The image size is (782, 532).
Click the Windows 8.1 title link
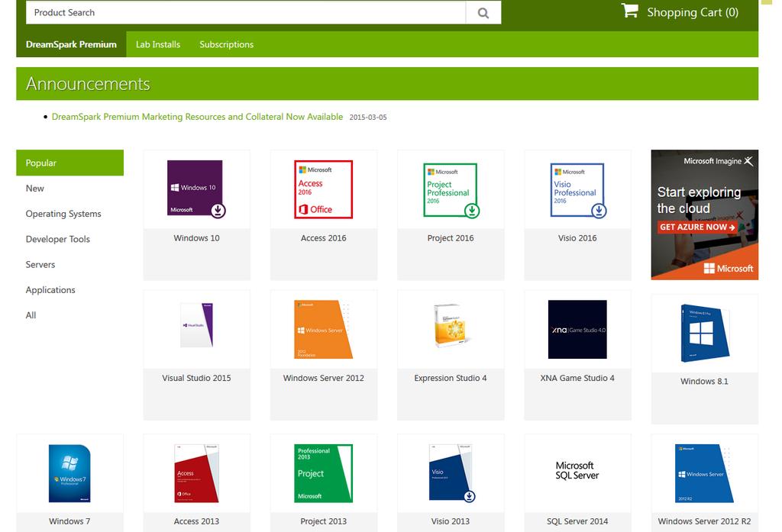tap(704, 381)
